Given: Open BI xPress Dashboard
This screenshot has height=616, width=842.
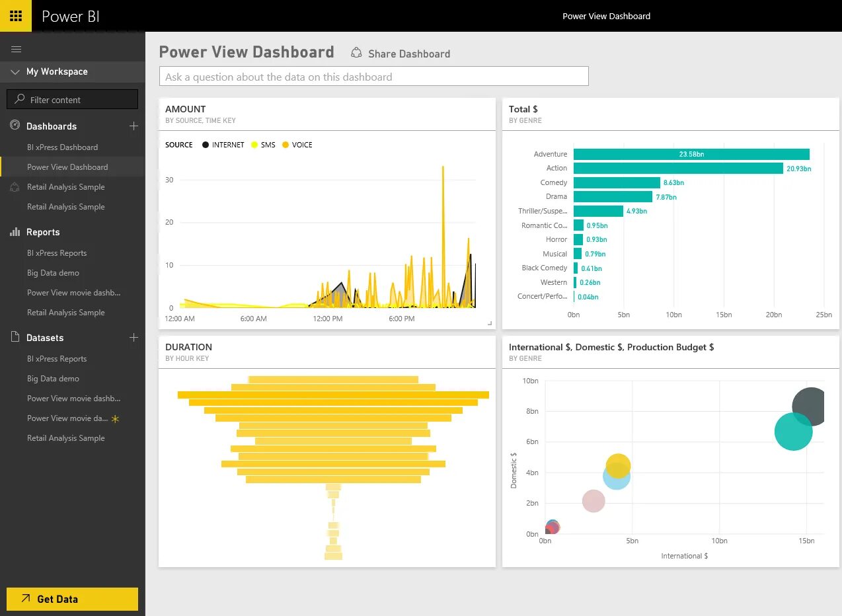Looking at the screenshot, I should coord(62,147).
